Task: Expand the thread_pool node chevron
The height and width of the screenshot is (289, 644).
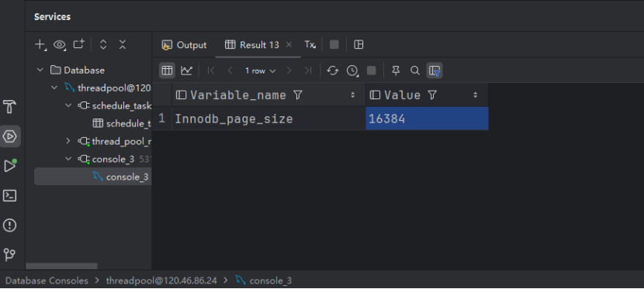Action: [x=68, y=142]
